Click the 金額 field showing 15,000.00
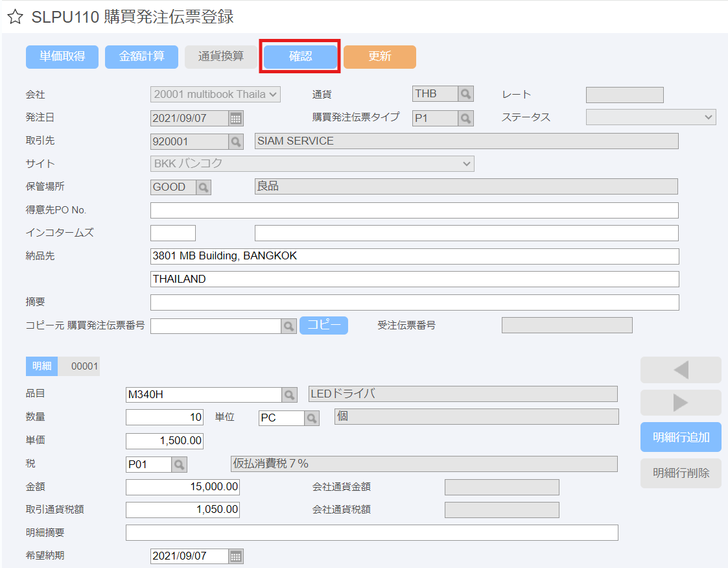This screenshot has width=728, height=568. (x=182, y=487)
